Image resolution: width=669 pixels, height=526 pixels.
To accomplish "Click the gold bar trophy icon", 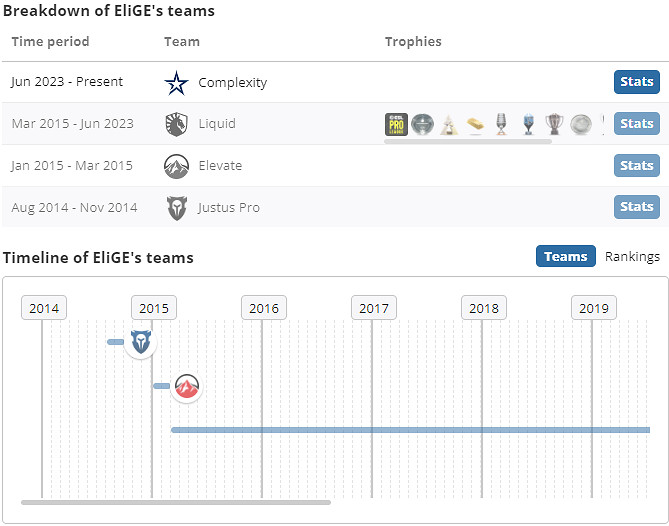I will pos(476,125).
